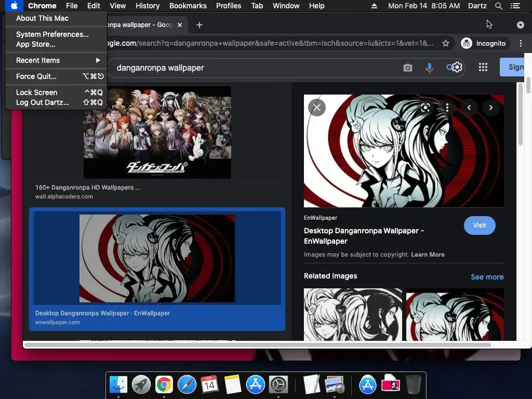Select the EnWallpaper spiral thumbnail result

[157, 258]
